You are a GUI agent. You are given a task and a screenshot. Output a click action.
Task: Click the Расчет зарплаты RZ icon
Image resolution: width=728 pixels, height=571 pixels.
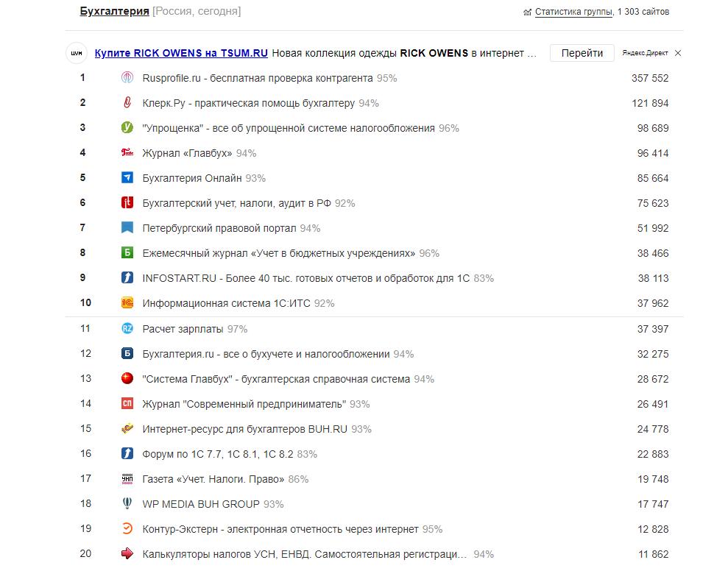click(x=127, y=329)
